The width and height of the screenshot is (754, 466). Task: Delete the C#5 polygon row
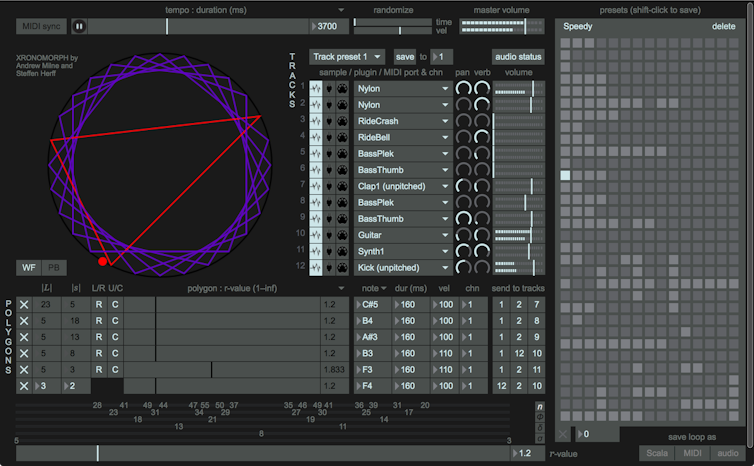[24, 304]
